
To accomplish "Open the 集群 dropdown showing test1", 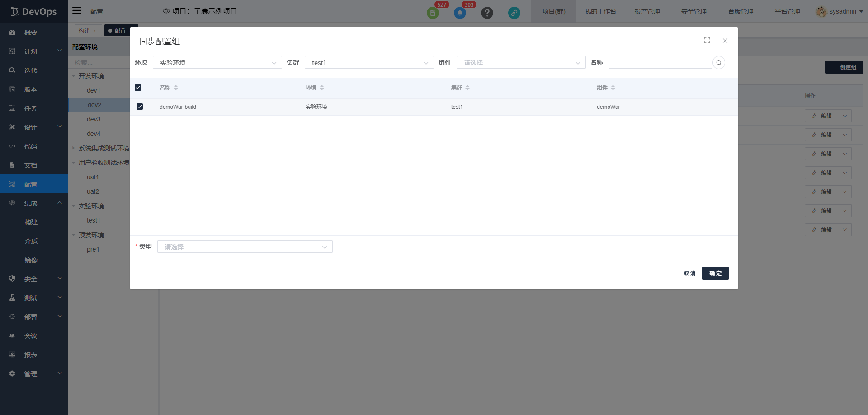I will click(369, 62).
